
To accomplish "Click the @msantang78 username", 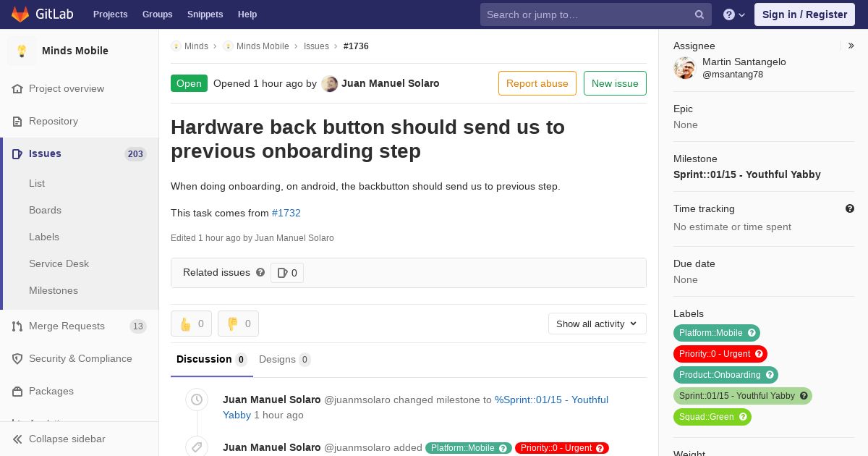I will click(733, 75).
